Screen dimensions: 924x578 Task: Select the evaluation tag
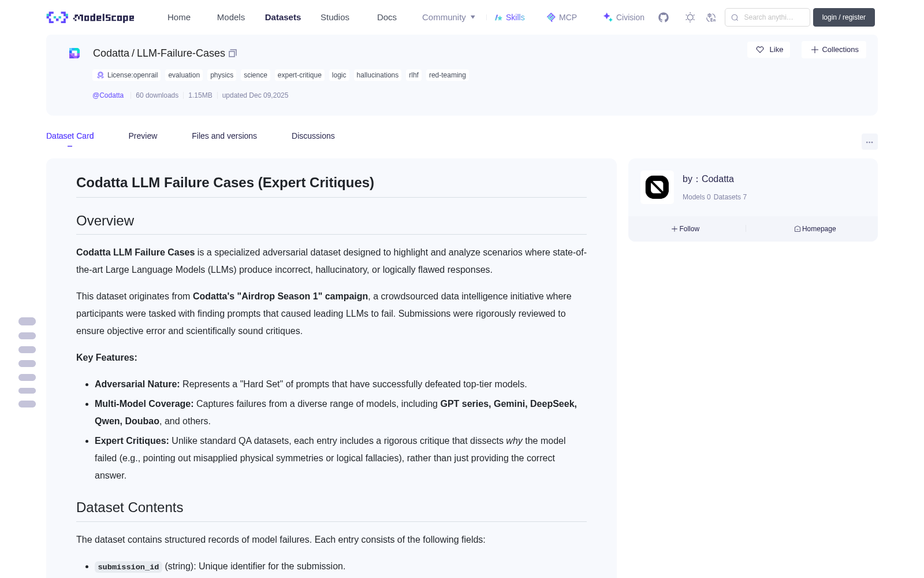pyautogui.click(x=184, y=75)
